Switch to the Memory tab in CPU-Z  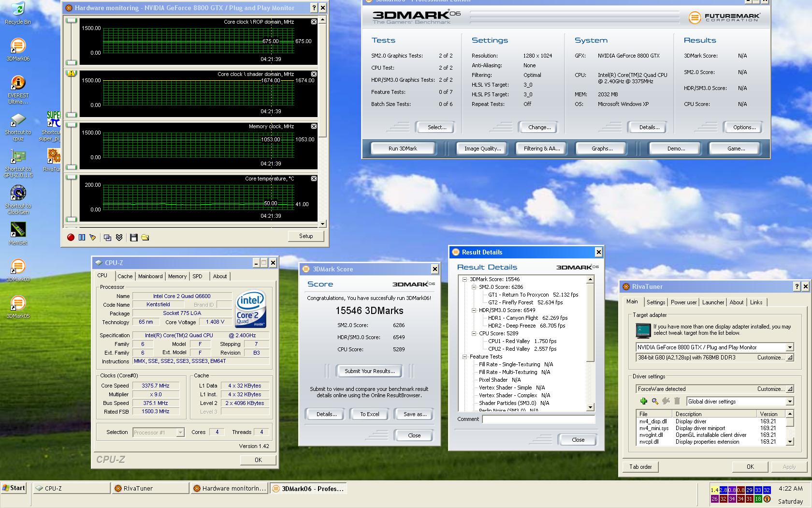tap(177, 276)
